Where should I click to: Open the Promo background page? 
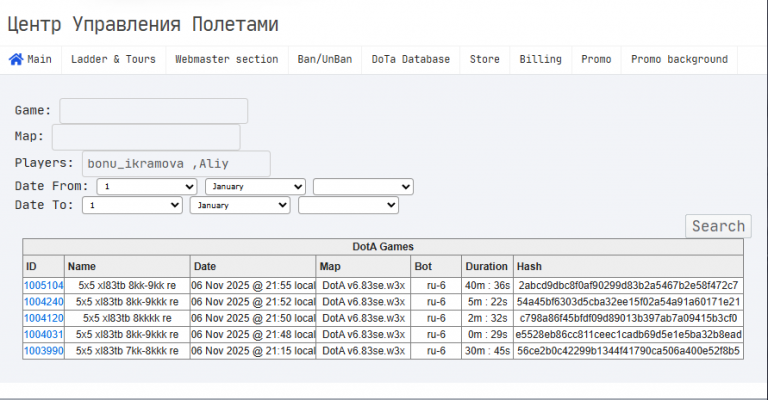679,60
